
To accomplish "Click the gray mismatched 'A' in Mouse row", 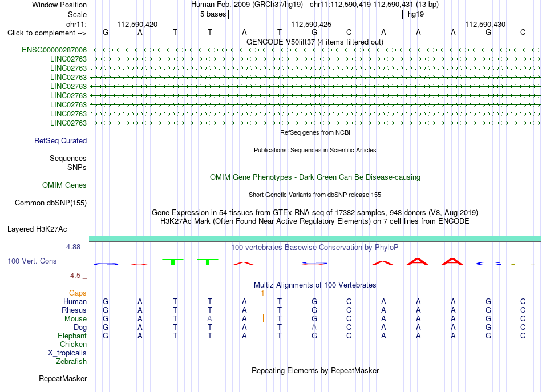I will coord(209,319).
